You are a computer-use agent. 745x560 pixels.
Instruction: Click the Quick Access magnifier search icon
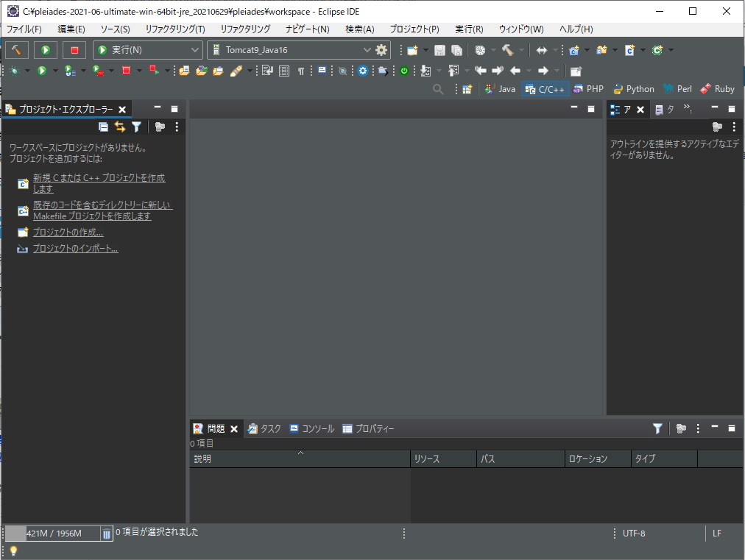click(438, 89)
